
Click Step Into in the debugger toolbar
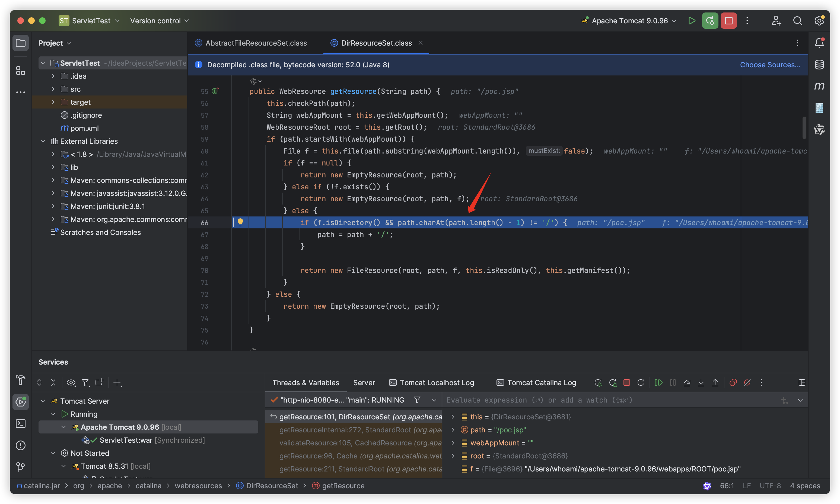(x=701, y=382)
